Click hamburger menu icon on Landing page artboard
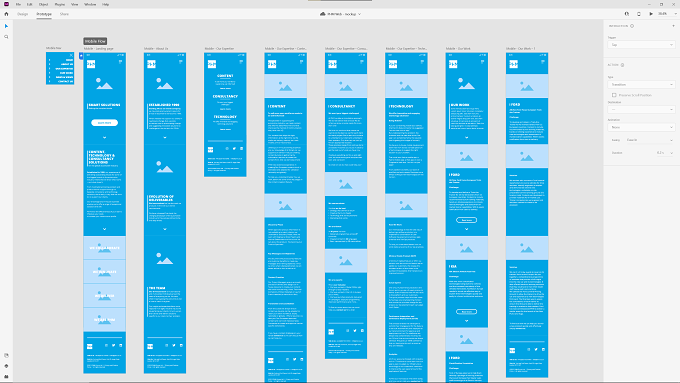The width and height of the screenshot is (680, 383). pyautogui.click(x=120, y=62)
